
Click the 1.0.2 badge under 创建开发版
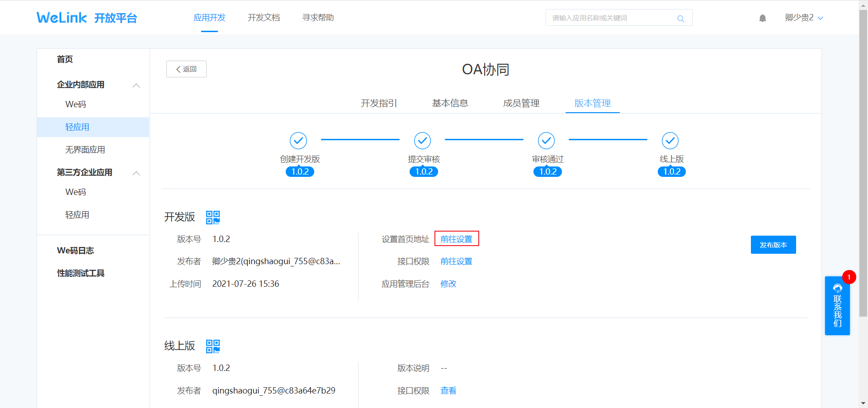[x=300, y=171]
